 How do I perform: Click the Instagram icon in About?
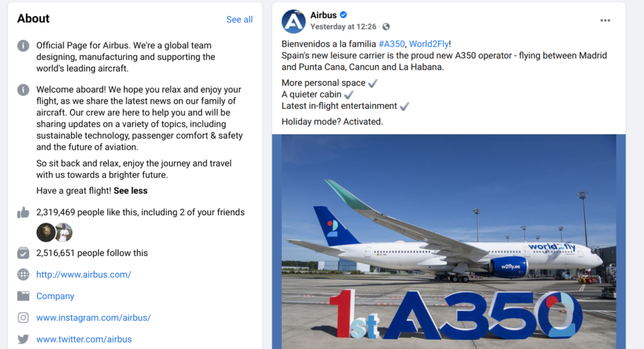pyautogui.click(x=23, y=318)
